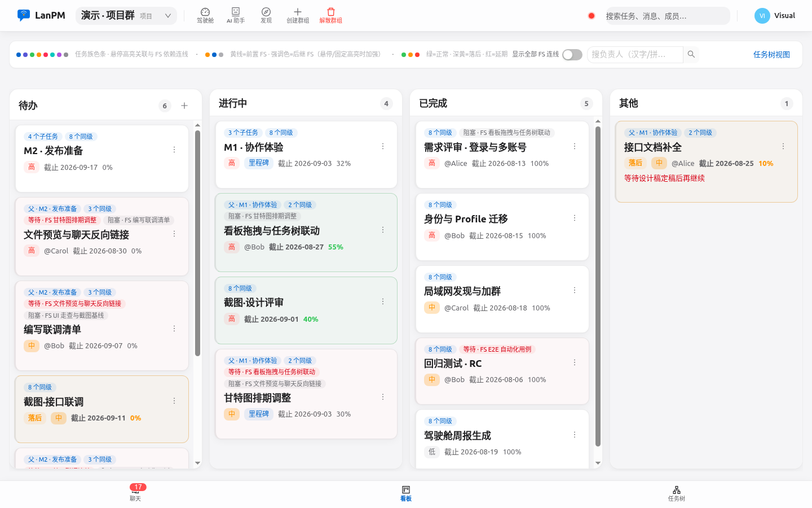The image size is (812, 508).
Task: Switch to the 聊天 tab
Action: tap(135, 493)
